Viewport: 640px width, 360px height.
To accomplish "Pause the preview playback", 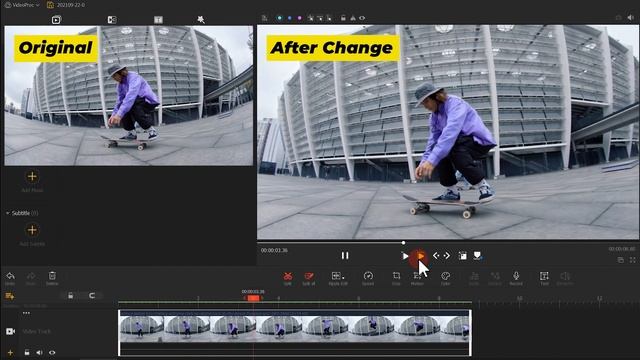I will coord(345,256).
